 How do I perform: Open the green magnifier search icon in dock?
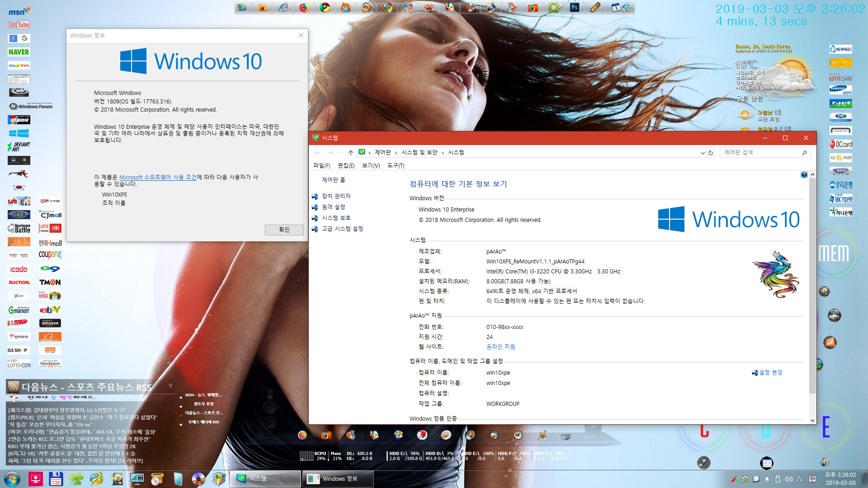[554, 8]
